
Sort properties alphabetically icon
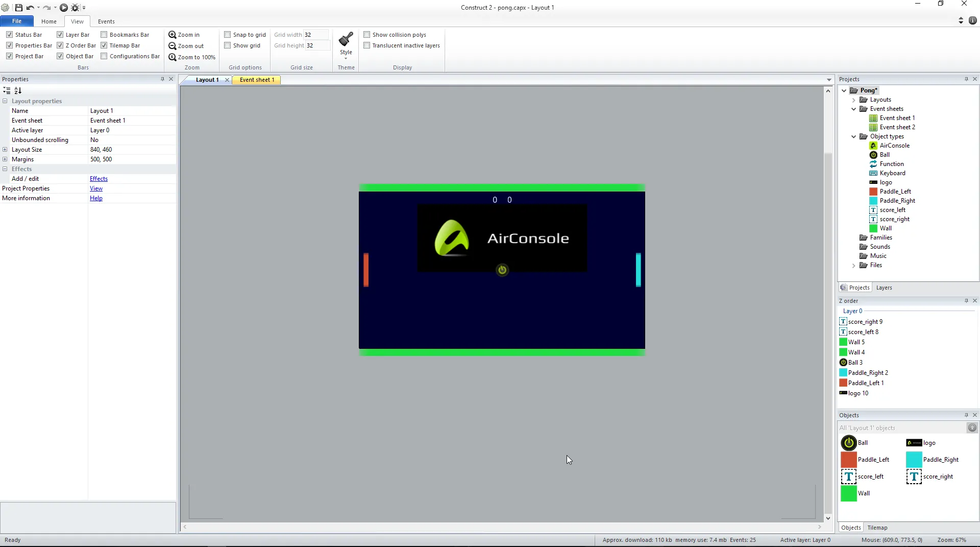[18, 90]
